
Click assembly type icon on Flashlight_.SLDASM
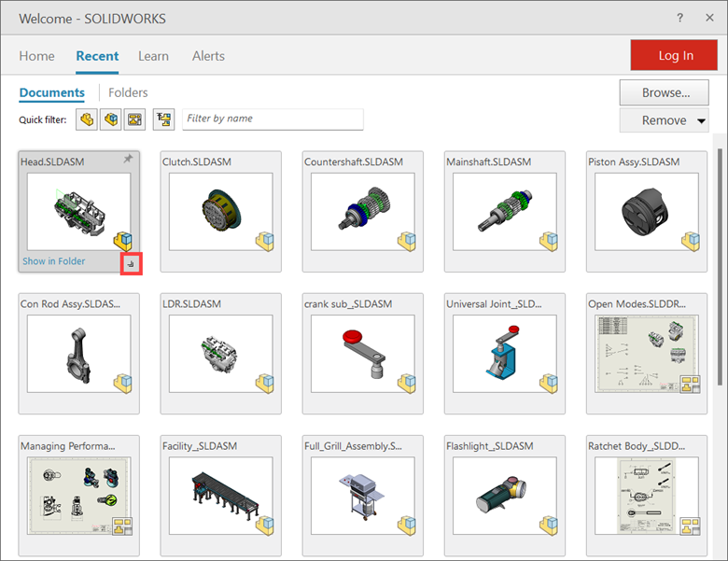(x=549, y=526)
